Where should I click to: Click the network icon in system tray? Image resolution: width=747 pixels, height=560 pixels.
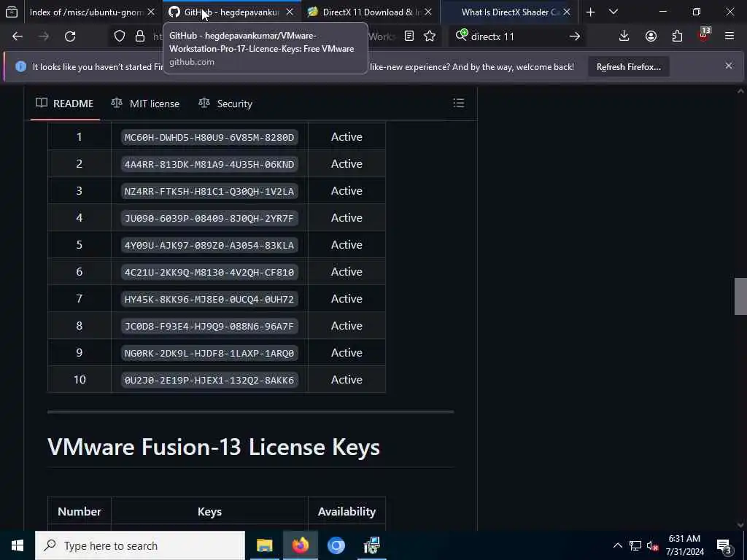635,545
